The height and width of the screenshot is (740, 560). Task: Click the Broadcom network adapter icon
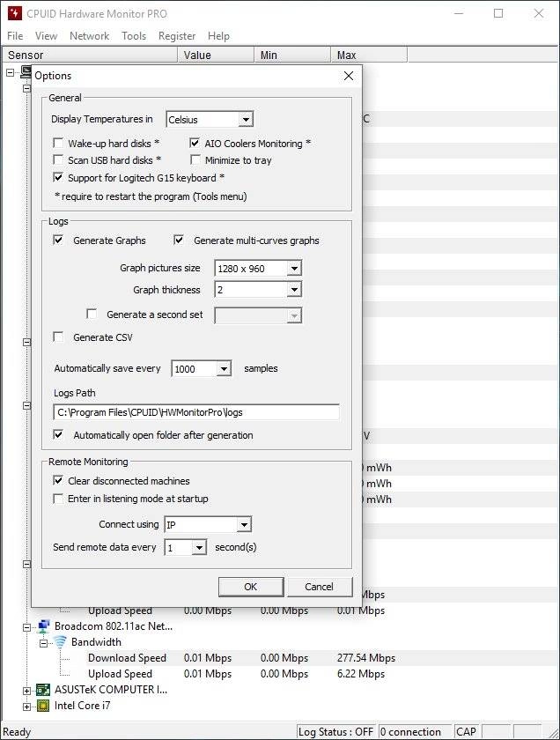tap(43, 626)
